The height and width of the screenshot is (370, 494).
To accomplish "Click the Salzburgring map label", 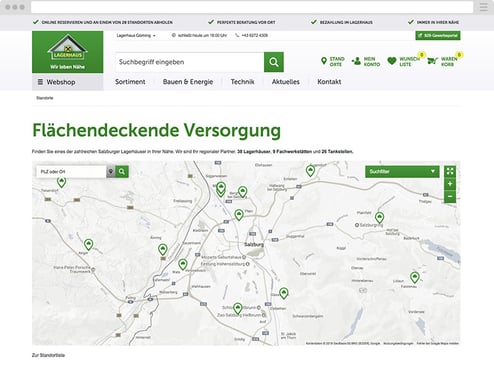I will (x=371, y=225).
